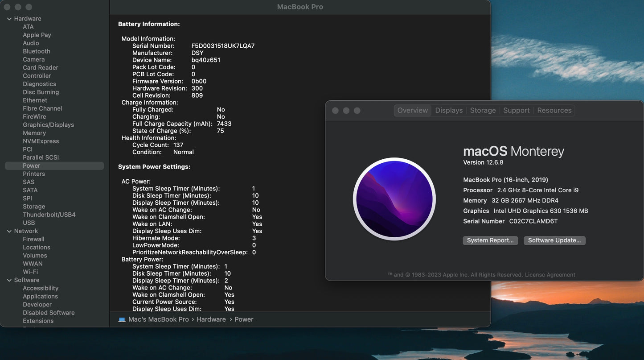Collapse the Hardware section in sidebar
644x360 pixels.
[x=9, y=19]
